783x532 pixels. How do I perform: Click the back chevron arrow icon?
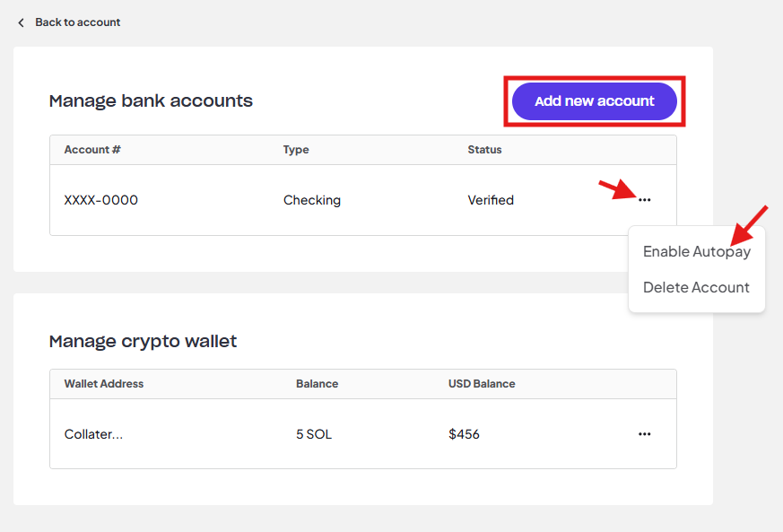[21, 22]
